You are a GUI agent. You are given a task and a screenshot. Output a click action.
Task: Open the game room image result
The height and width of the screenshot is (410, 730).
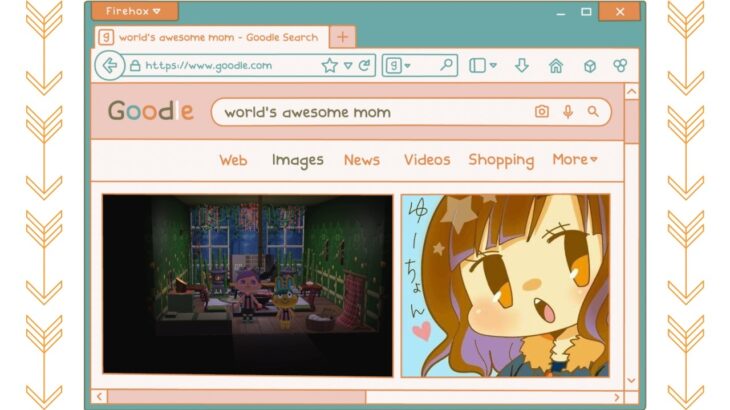click(x=248, y=285)
